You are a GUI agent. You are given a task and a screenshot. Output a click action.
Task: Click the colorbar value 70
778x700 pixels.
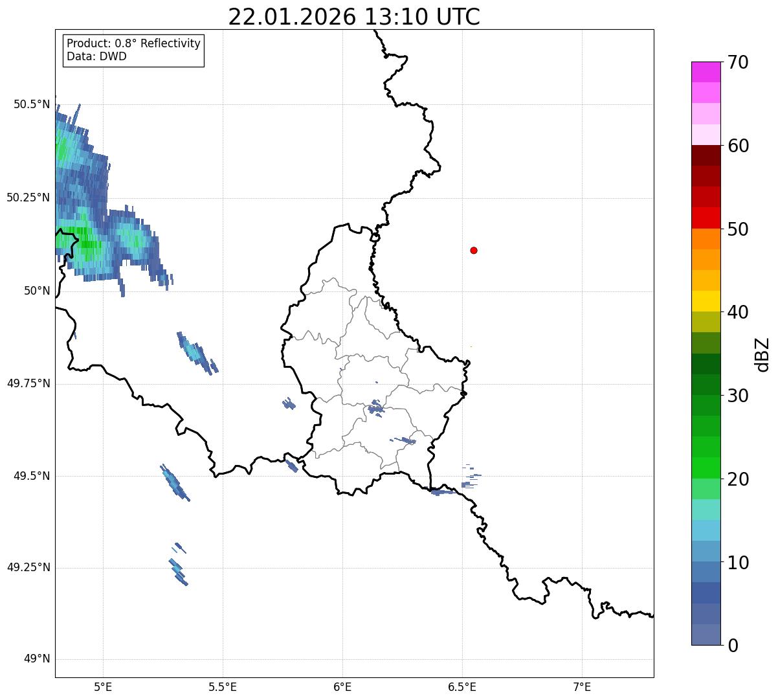click(x=738, y=62)
